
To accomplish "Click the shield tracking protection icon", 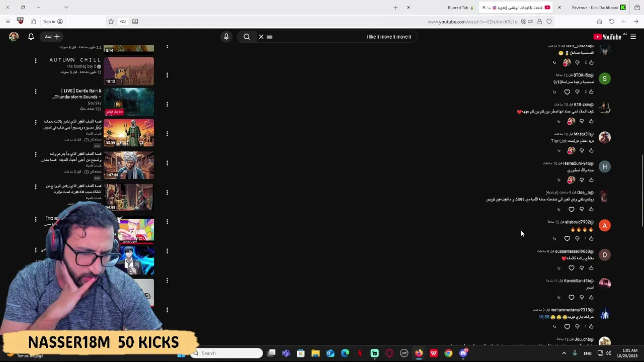I will (x=549, y=22).
